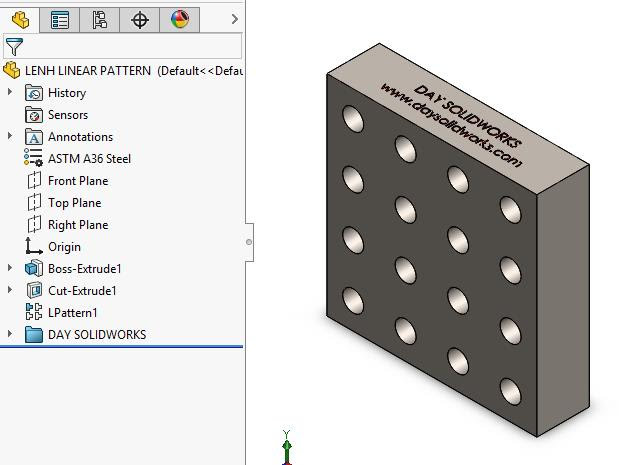Select the Cut-Extrude1 label
619x465 pixels.
coord(82,291)
